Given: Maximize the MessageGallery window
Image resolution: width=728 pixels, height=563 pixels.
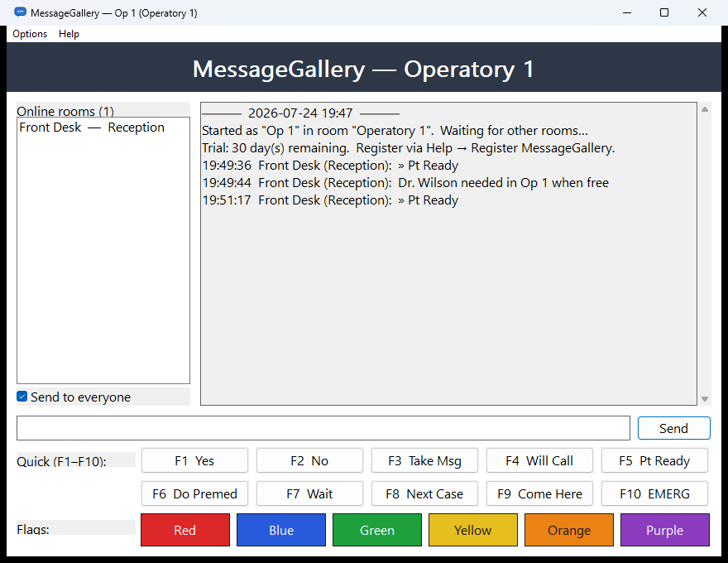Looking at the screenshot, I should click(664, 12).
